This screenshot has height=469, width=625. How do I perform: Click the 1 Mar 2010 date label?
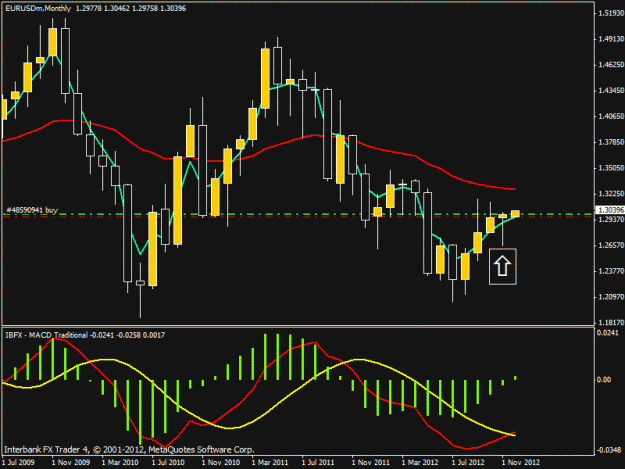point(120,463)
